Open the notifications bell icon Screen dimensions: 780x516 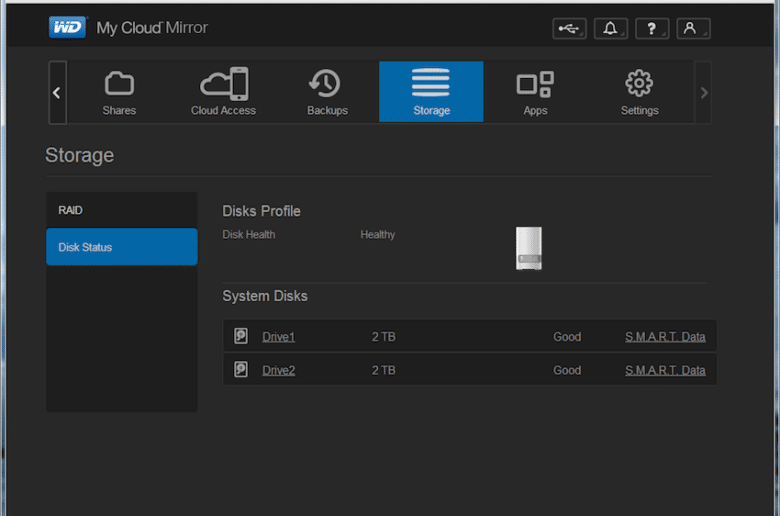(610, 28)
